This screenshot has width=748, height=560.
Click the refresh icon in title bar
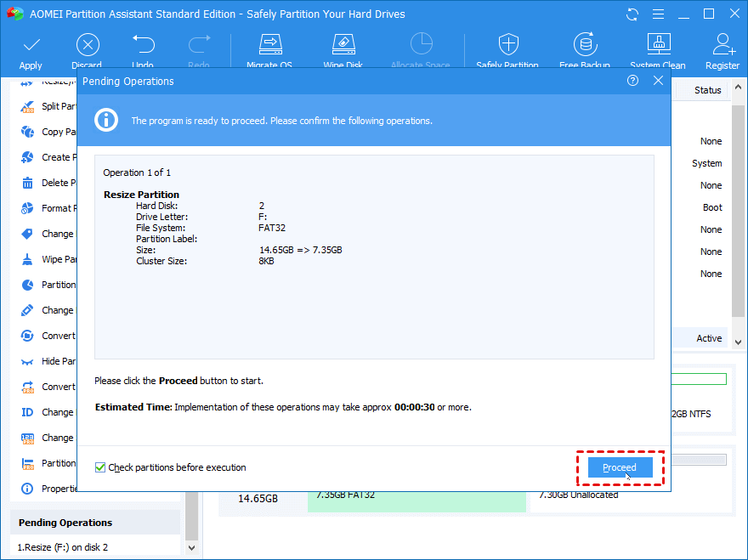(x=632, y=14)
